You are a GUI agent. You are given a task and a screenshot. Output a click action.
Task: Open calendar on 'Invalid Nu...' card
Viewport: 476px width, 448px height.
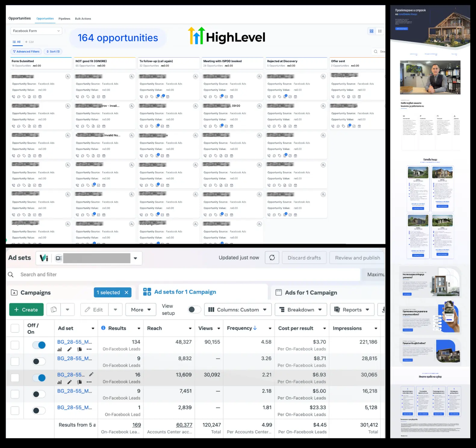click(104, 156)
